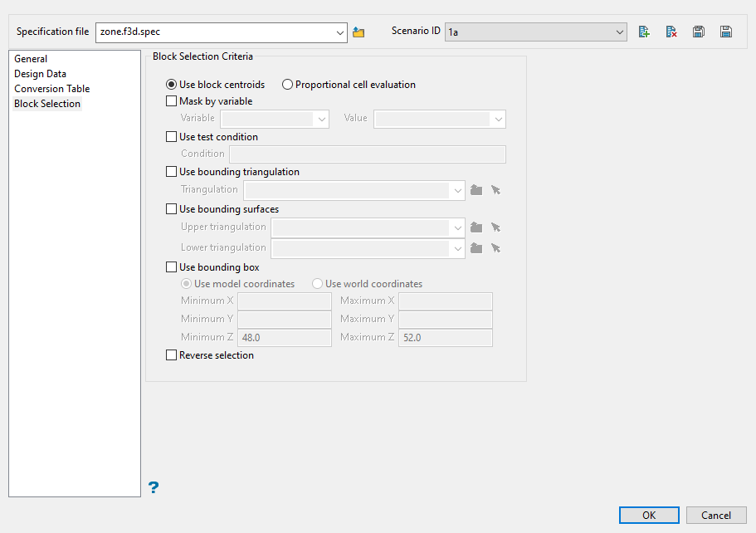Click pick-from-screen arrow beside Upper triangulation
The image size is (756, 533).
click(x=495, y=227)
